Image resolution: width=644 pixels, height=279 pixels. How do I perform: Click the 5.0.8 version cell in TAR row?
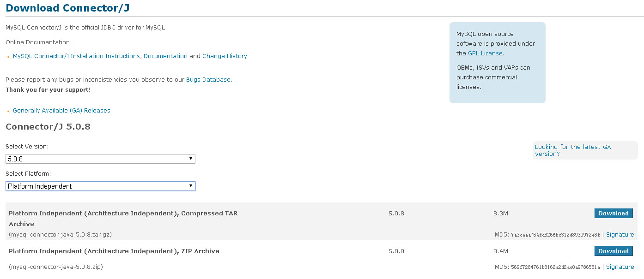click(x=396, y=214)
